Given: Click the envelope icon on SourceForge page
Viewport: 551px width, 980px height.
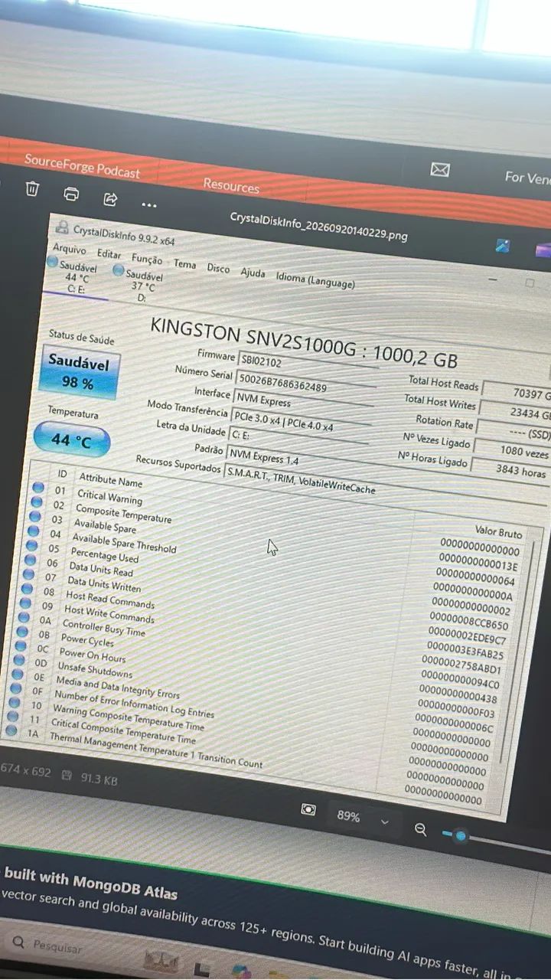Looking at the screenshot, I should click(440, 169).
